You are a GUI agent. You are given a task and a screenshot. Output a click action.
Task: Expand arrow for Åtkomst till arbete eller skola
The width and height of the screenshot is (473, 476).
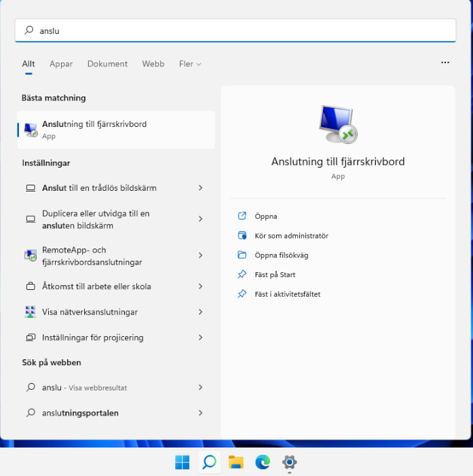[200, 287]
